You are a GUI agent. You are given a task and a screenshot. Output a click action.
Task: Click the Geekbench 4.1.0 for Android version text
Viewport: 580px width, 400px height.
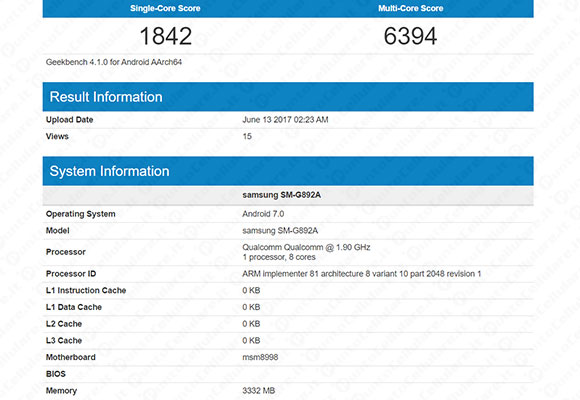coord(114,62)
